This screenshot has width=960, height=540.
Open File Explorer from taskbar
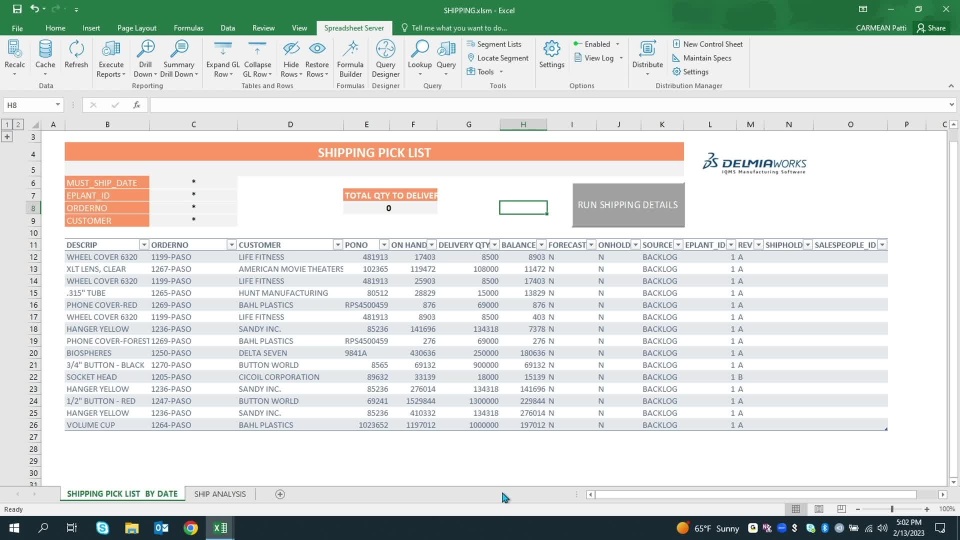tap(132, 528)
